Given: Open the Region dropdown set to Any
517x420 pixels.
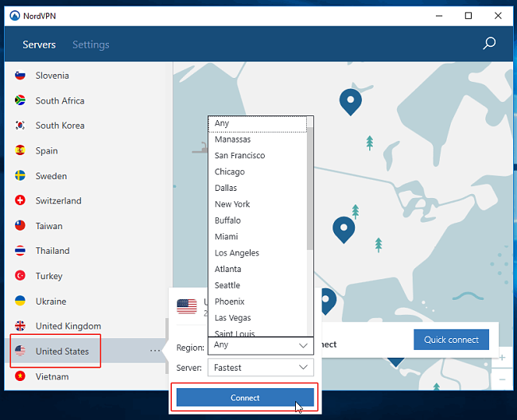Looking at the screenshot, I should point(261,346).
